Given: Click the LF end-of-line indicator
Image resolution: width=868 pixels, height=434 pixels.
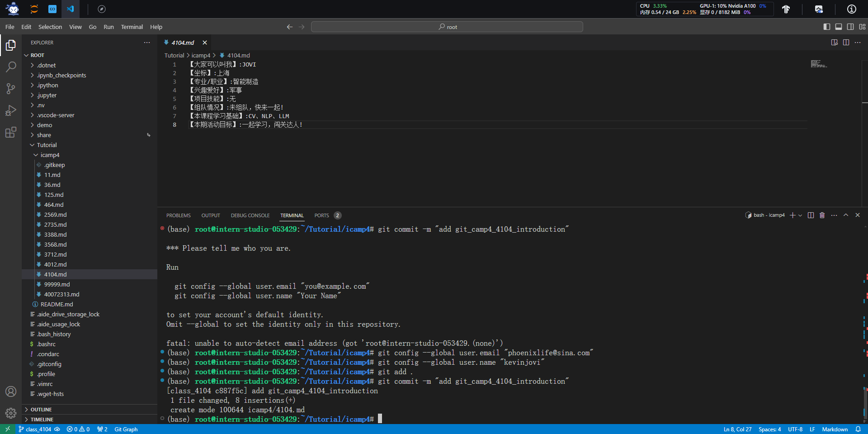Looking at the screenshot, I should (812, 429).
